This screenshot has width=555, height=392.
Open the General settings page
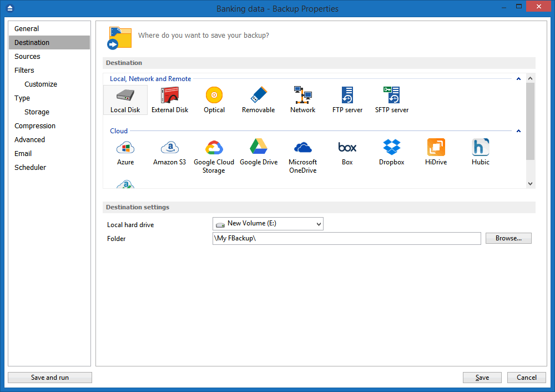49,29
